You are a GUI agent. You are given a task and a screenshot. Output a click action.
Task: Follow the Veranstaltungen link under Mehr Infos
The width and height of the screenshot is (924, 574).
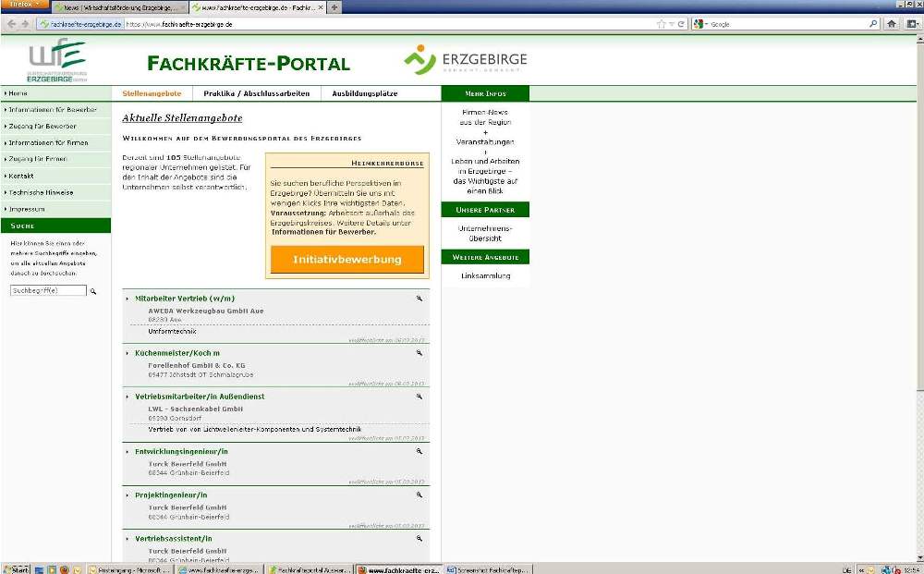coord(485,142)
